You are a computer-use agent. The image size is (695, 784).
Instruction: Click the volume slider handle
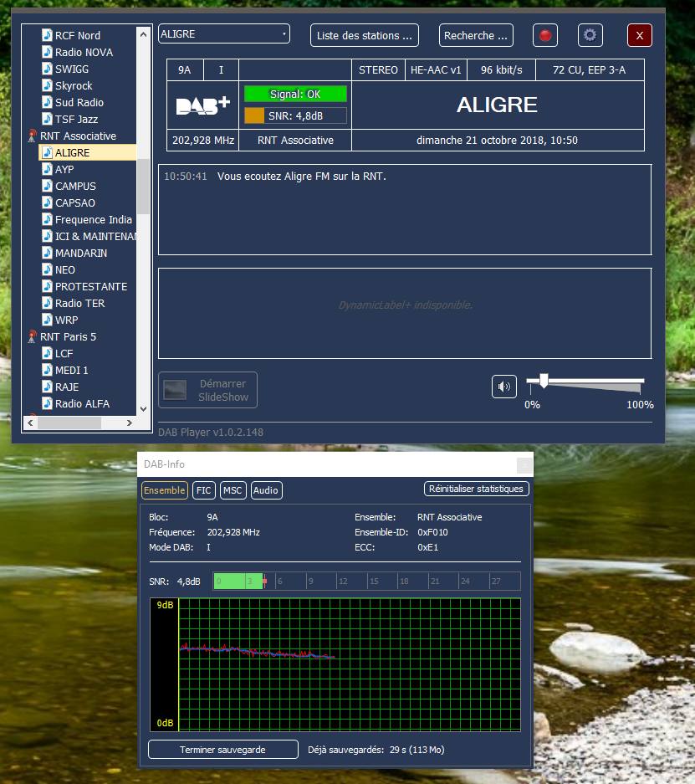pyautogui.click(x=544, y=381)
